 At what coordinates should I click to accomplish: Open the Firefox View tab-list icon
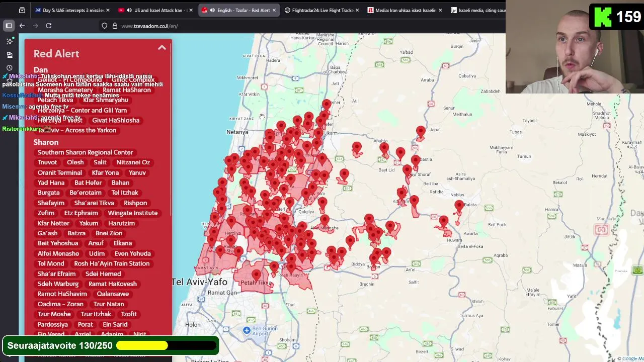coord(22,10)
